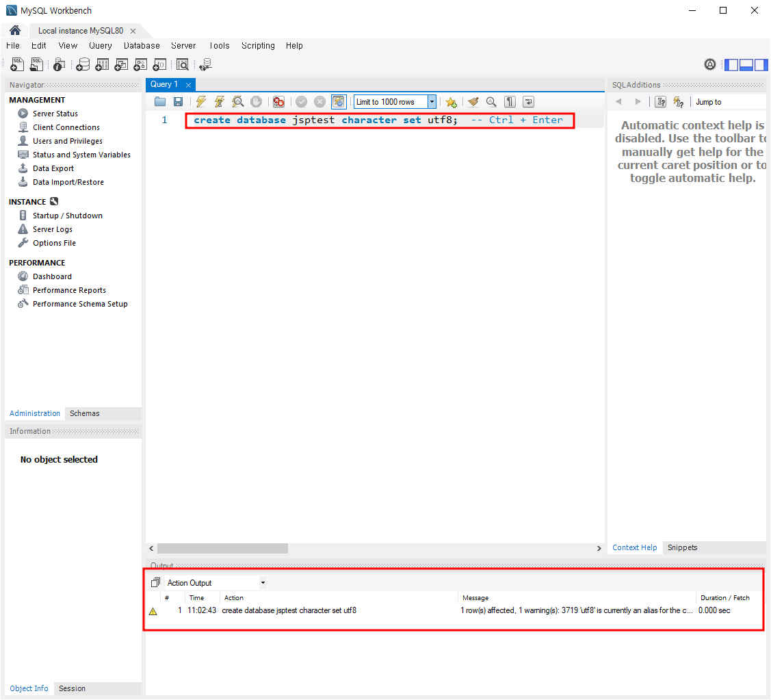
Task: Go back in context help history
Action: coord(618,102)
